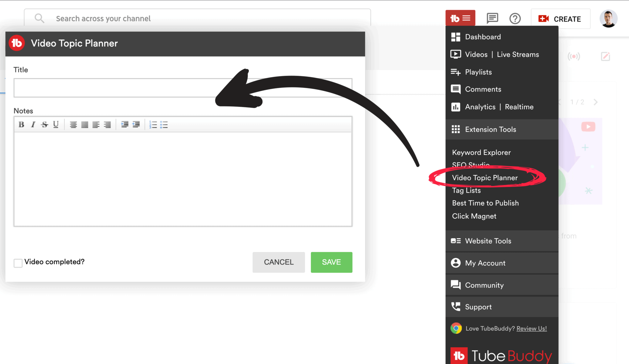Open Analytics from TubeBuddy menu

pos(480,107)
